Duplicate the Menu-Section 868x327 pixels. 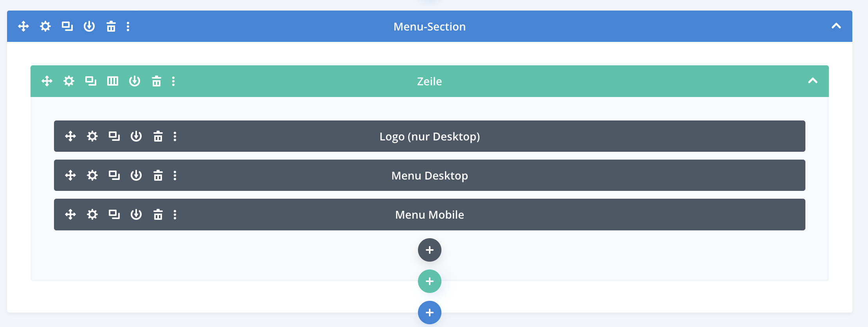click(x=67, y=26)
